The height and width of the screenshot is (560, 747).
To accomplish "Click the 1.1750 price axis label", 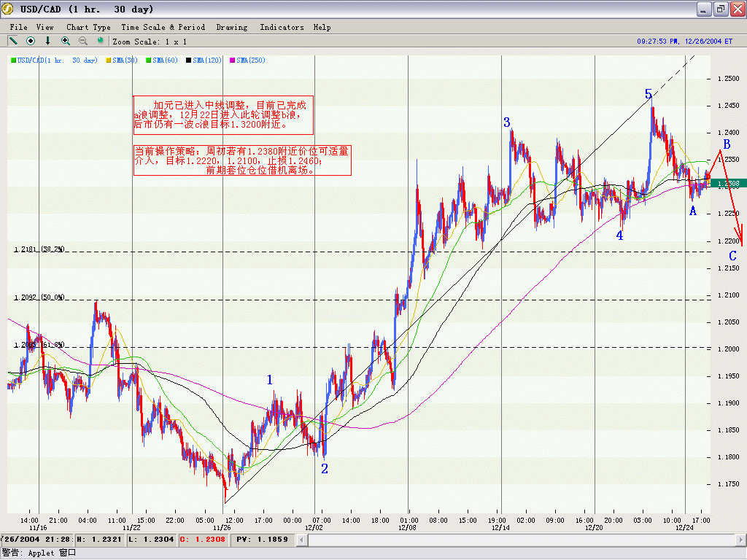I will (729, 484).
